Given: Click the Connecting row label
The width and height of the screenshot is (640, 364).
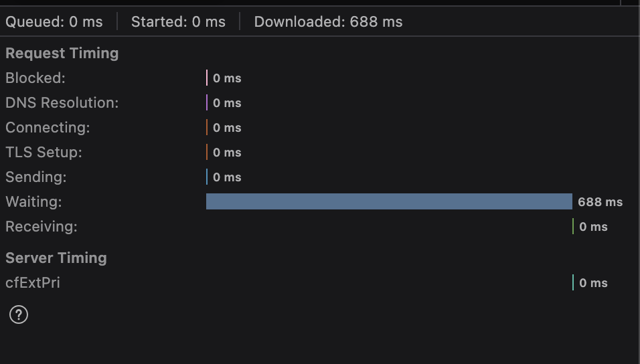Looking at the screenshot, I should coord(48,128).
